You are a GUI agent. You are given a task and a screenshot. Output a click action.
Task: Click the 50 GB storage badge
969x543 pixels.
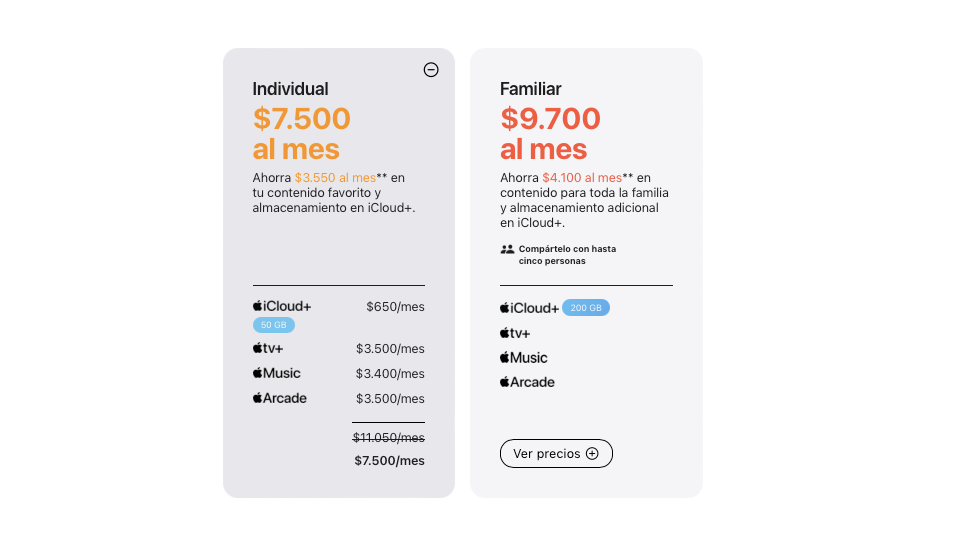tap(274, 325)
